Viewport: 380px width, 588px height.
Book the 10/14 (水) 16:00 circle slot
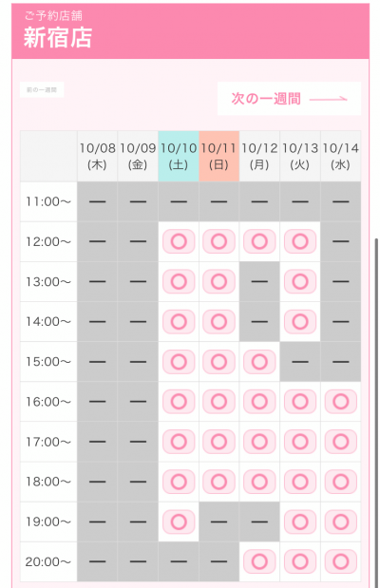click(341, 402)
